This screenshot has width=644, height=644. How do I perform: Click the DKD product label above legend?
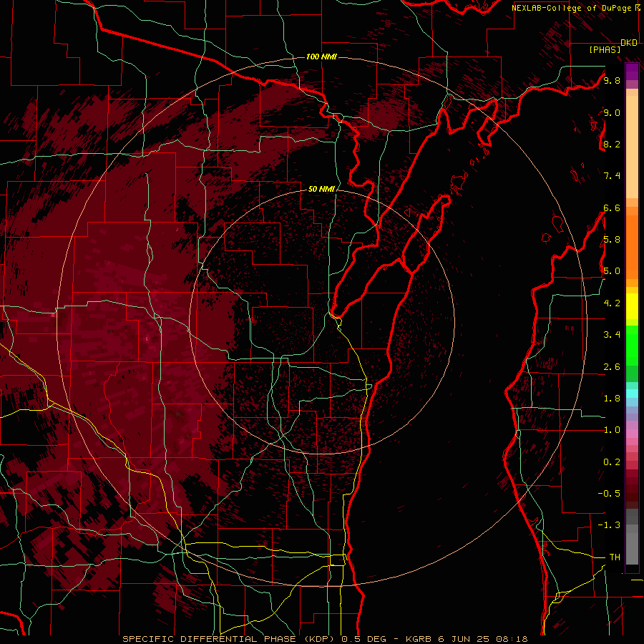(629, 43)
